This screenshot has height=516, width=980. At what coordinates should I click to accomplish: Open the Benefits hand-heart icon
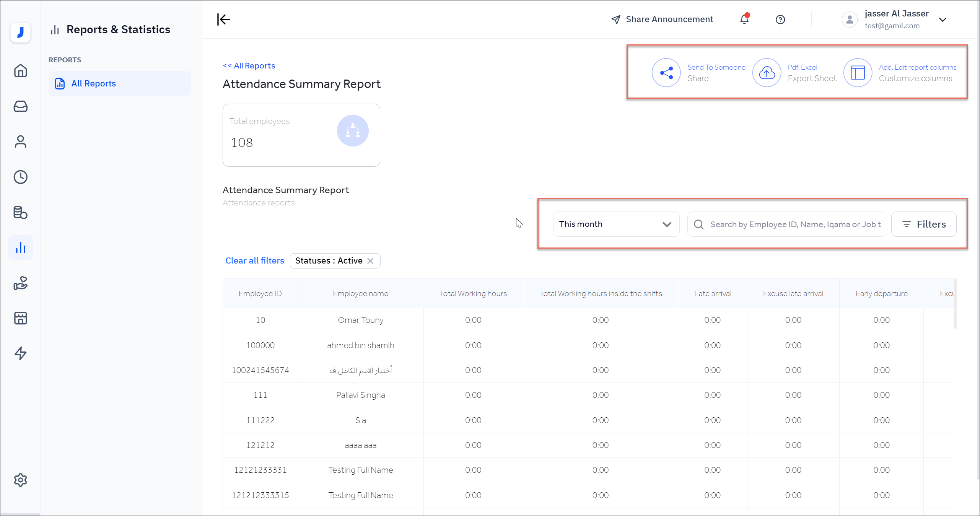[x=20, y=283]
